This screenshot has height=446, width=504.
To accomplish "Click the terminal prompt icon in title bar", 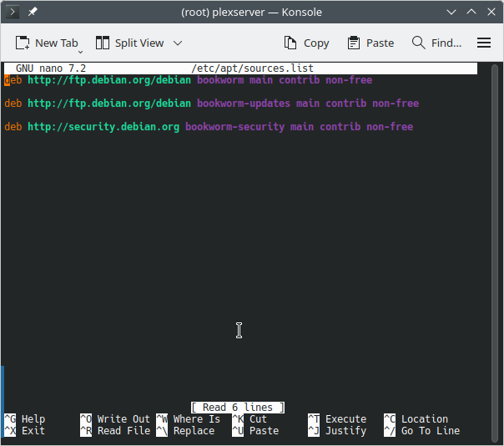I will 13,13.
